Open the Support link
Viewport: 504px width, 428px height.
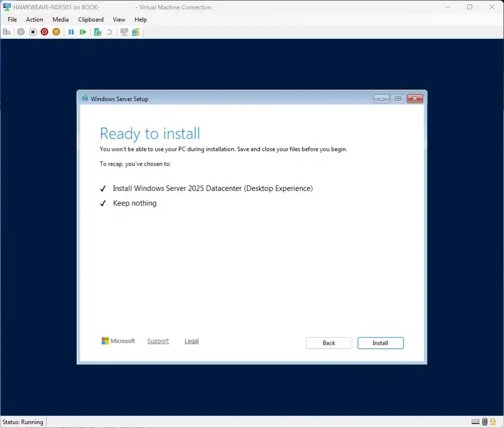pos(158,341)
